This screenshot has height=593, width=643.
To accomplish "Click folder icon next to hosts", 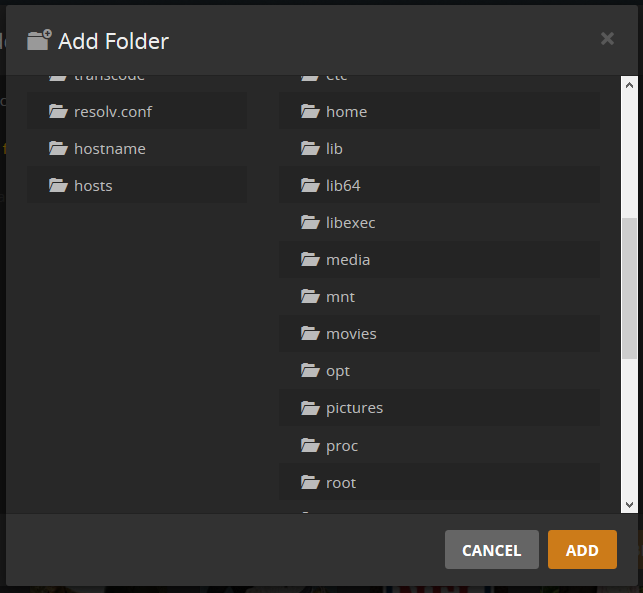I will 58,185.
